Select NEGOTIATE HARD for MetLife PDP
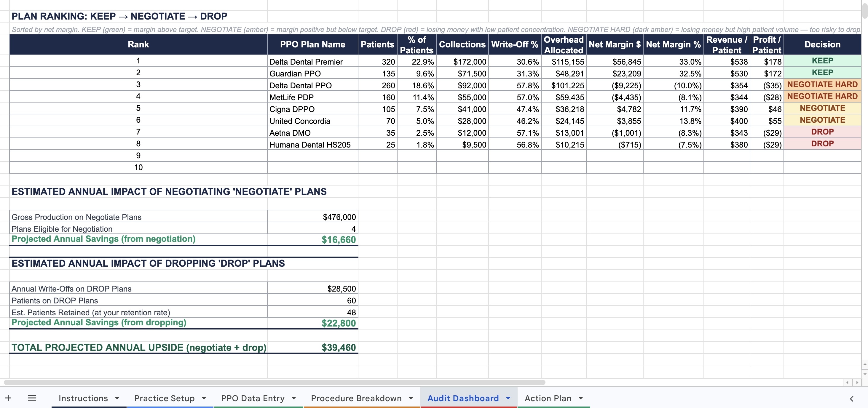 point(823,96)
